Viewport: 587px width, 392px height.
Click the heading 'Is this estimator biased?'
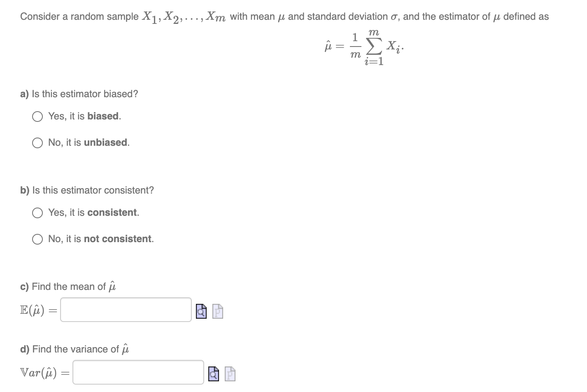[79, 94]
